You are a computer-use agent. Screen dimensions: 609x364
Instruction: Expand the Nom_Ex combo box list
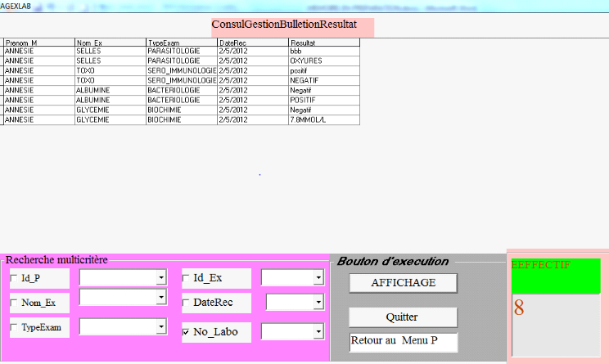coord(160,298)
